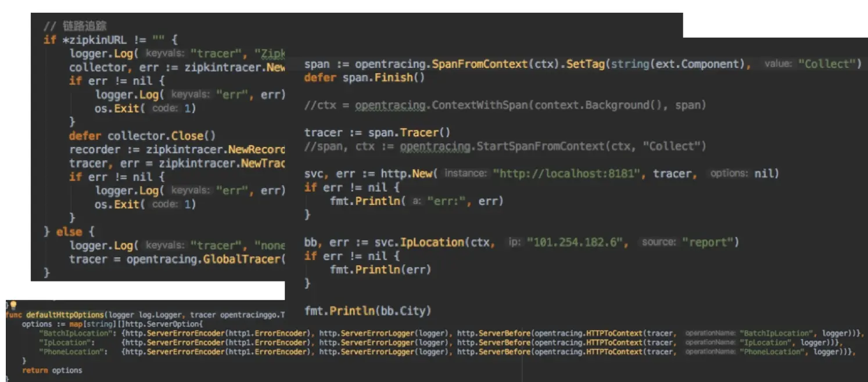Viewport: 868px width, 382px height.
Task: Click 'svc, err := http.New(' code
Action: tap(371, 174)
